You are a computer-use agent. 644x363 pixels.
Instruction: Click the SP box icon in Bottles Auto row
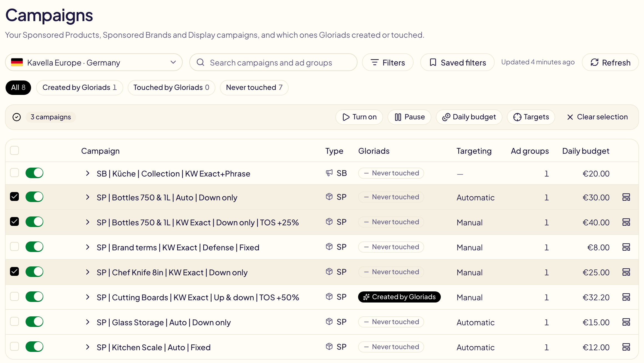(x=329, y=197)
